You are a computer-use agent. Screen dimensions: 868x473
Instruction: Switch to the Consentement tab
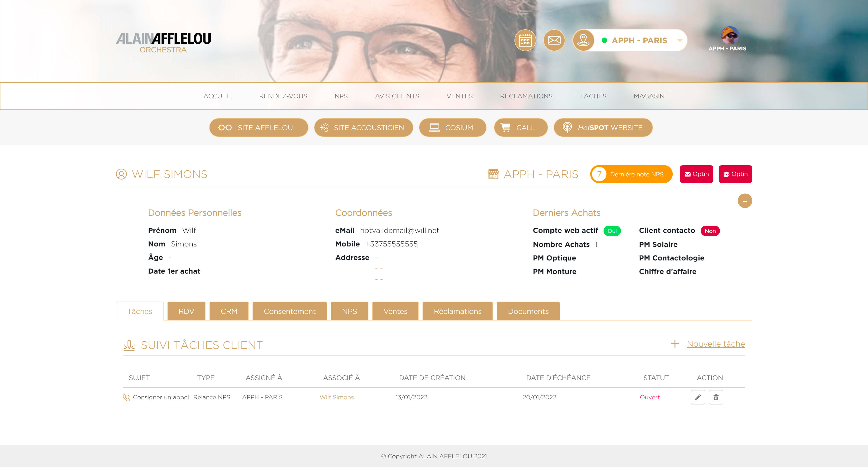coord(289,311)
